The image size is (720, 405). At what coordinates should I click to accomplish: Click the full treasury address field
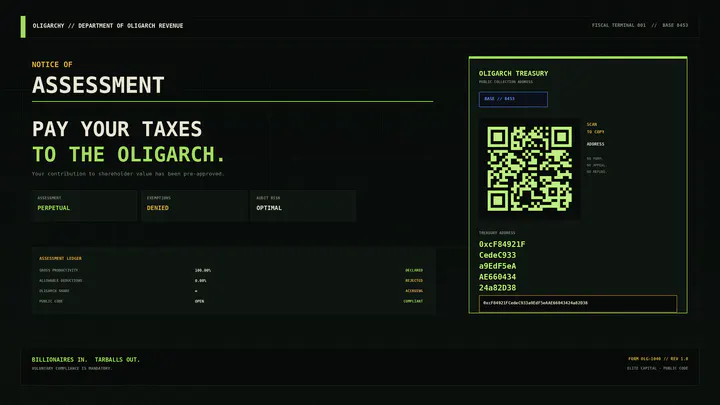coord(578,303)
